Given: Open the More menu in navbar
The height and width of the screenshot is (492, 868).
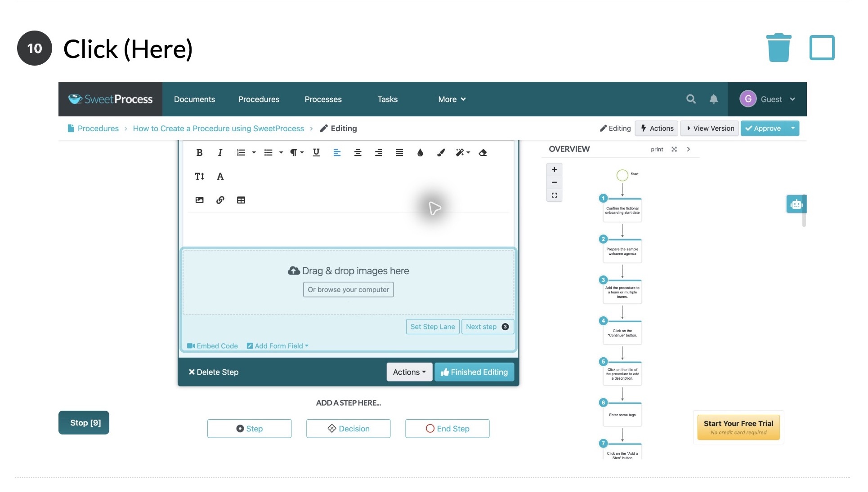Looking at the screenshot, I should click(452, 99).
